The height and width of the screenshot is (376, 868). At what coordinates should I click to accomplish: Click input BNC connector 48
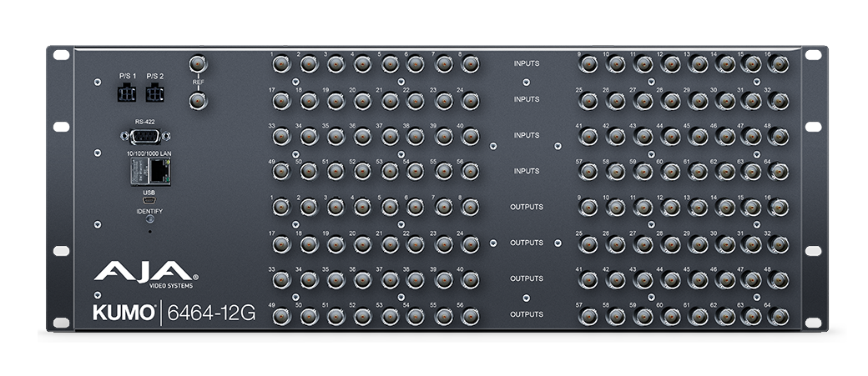pos(779,136)
